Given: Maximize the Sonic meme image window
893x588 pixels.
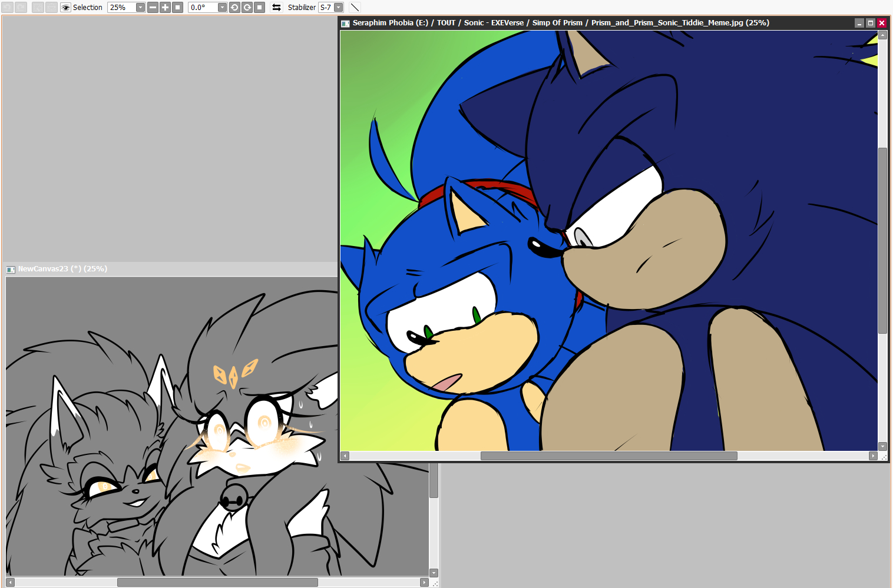Looking at the screenshot, I should tap(870, 23).
